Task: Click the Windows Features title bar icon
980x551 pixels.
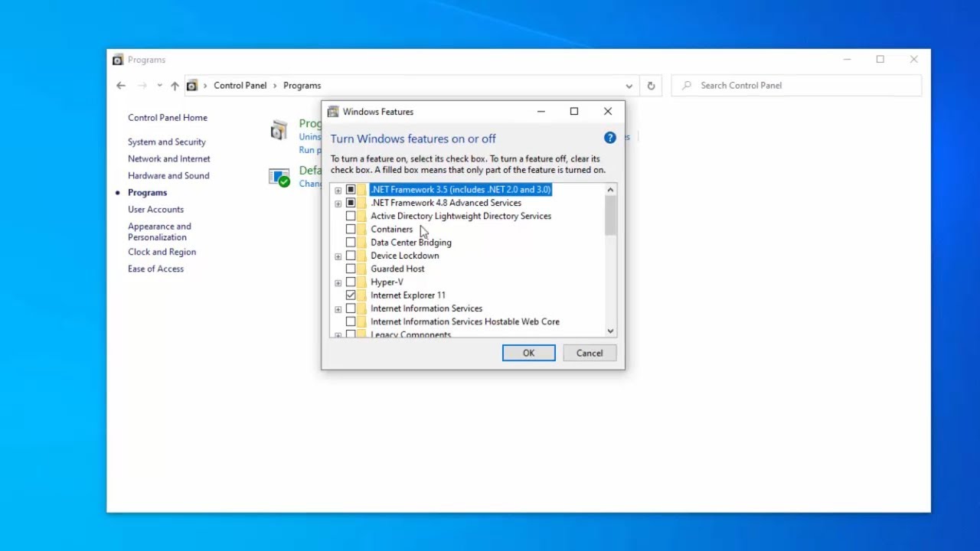Action: tap(333, 112)
